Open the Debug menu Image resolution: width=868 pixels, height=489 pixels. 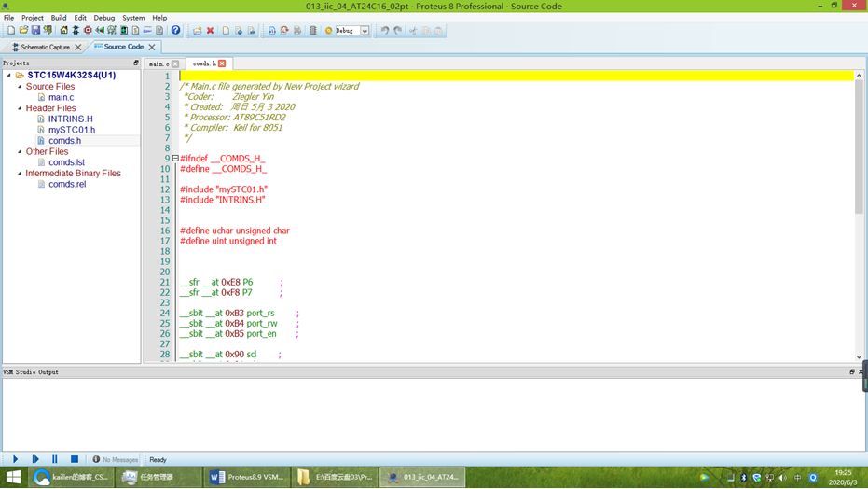104,18
